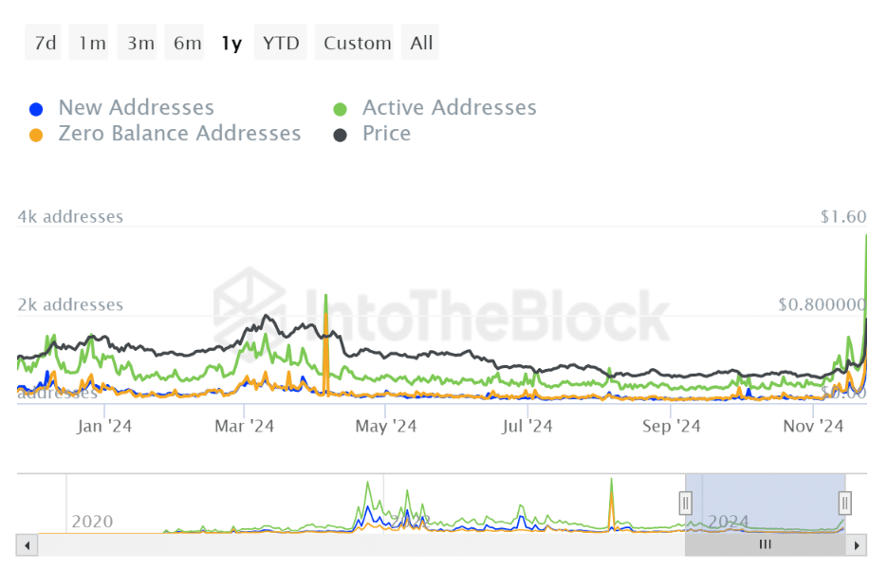Toggle the Zero Balance Addresses series label
887x588 pixels.
180,134
